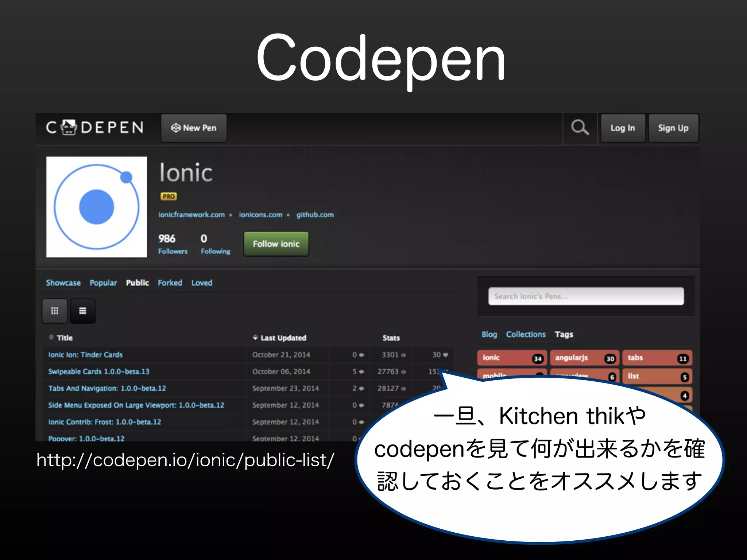Open the search magnifier icon
The width and height of the screenshot is (747, 560).
point(580,128)
